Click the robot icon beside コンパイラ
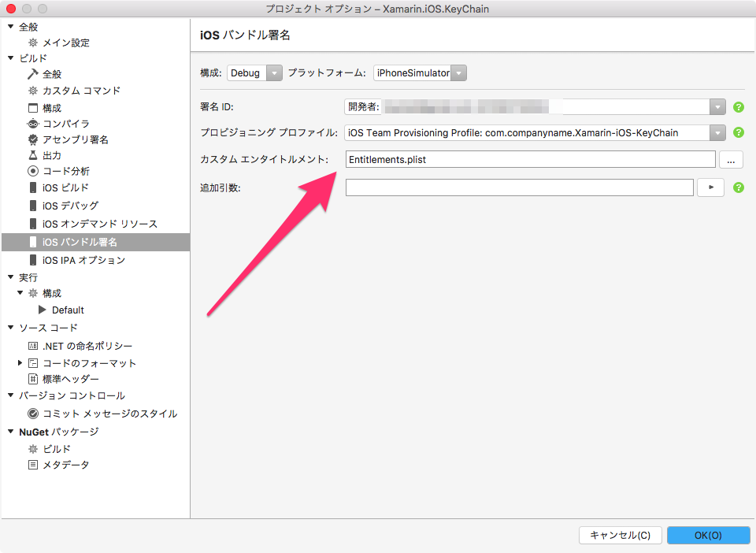Screen dimensions: 756x553 33,124
